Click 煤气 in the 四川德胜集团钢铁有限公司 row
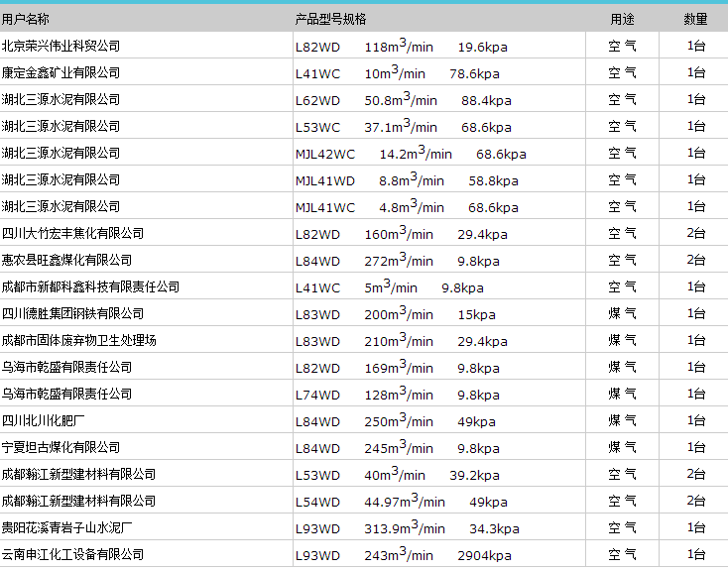 (x=622, y=313)
